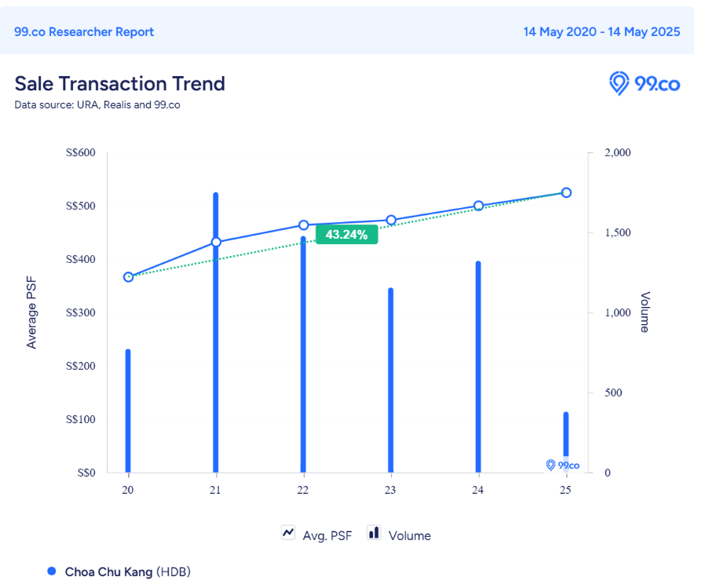This screenshot has height=588, width=709.
Task: Click the 99.co Researcher Report header
Action: (x=84, y=32)
